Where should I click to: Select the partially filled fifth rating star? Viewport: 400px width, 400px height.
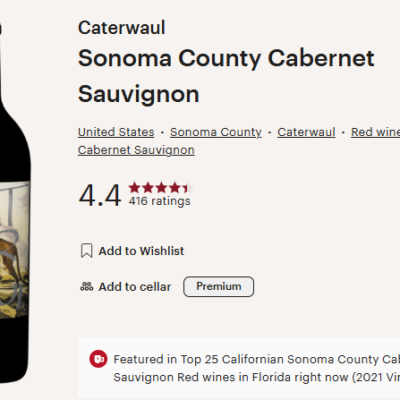pyautogui.click(x=187, y=188)
